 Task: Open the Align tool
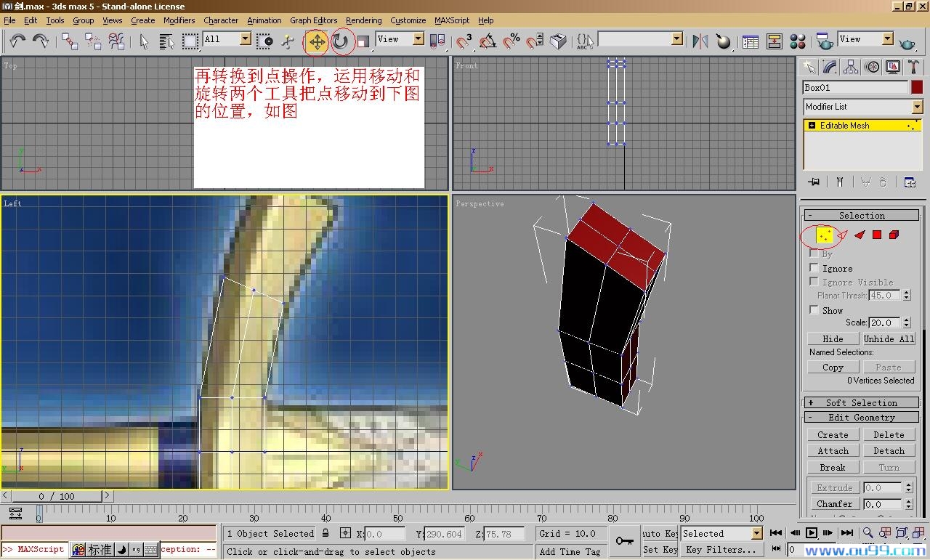pyautogui.click(x=724, y=41)
